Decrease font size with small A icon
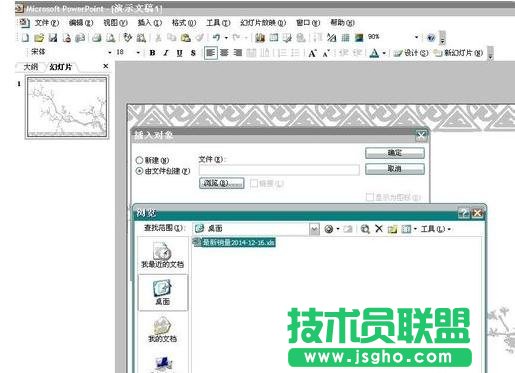Viewport: 515px width, 373px height. (326, 53)
